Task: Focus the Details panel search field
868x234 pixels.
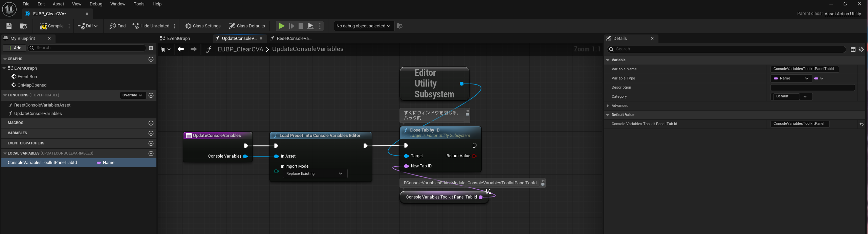Action: pos(726,49)
